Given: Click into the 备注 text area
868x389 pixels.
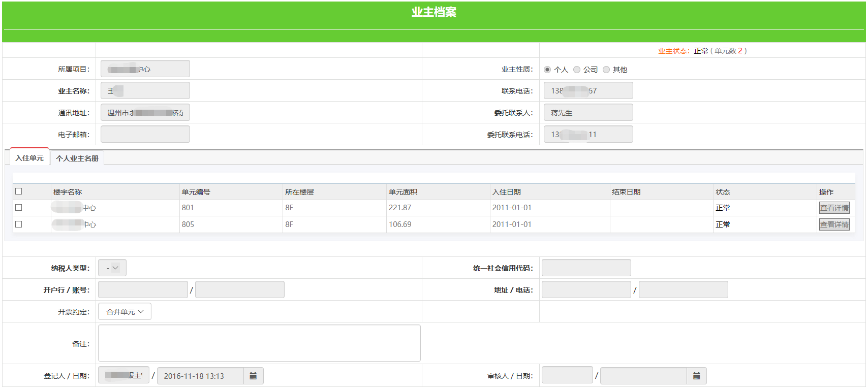Looking at the screenshot, I should pyautogui.click(x=259, y=343).
